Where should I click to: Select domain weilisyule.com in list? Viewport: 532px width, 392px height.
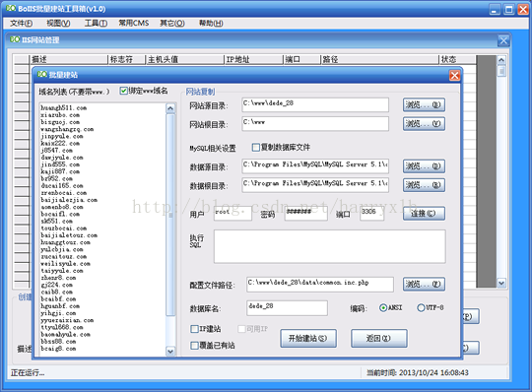click(65, 264)
